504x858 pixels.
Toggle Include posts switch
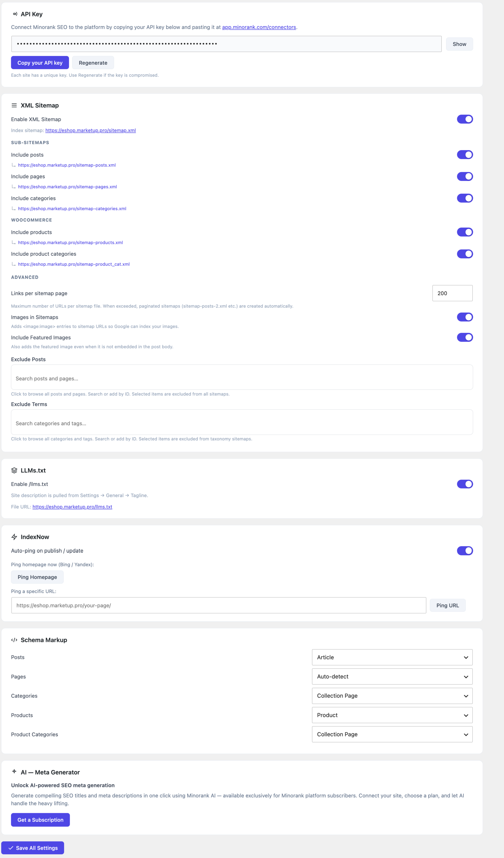coord(465,155)
